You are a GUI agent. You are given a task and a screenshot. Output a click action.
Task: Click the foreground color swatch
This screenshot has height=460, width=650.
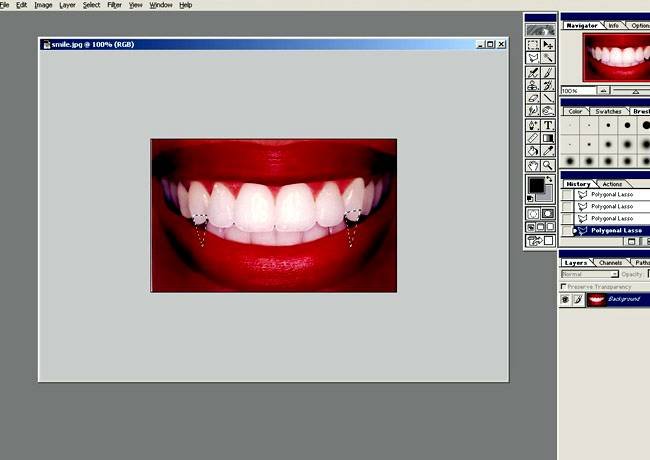pyautogui.click(x=536, y=185)
